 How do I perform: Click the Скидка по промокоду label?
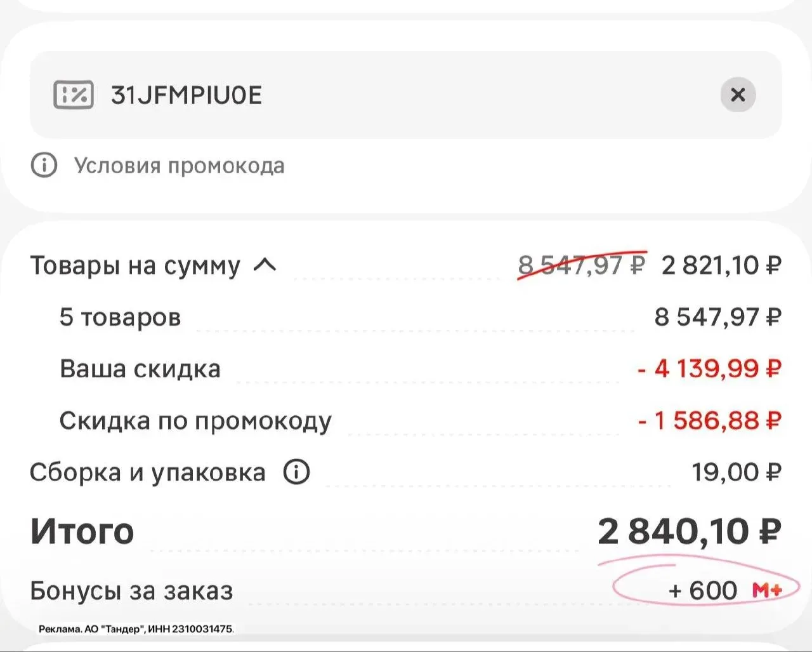(x=195, y=421)
